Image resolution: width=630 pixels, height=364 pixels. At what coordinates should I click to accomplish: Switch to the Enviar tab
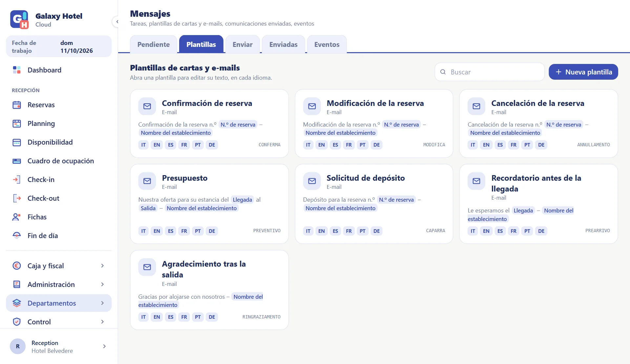[242, 44]
